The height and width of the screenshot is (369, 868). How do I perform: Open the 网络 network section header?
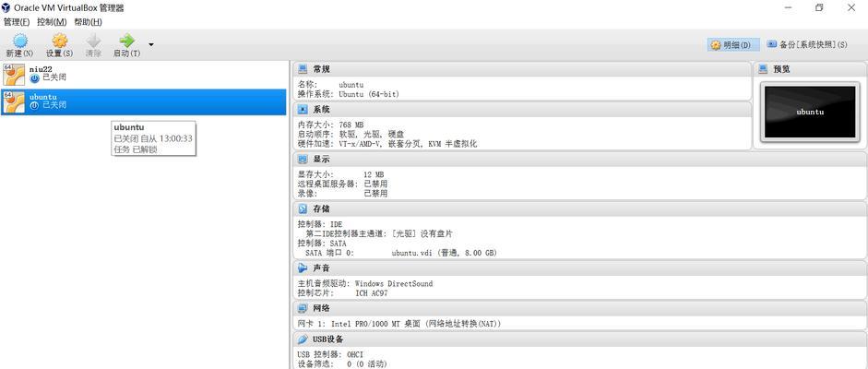[579, 308]
